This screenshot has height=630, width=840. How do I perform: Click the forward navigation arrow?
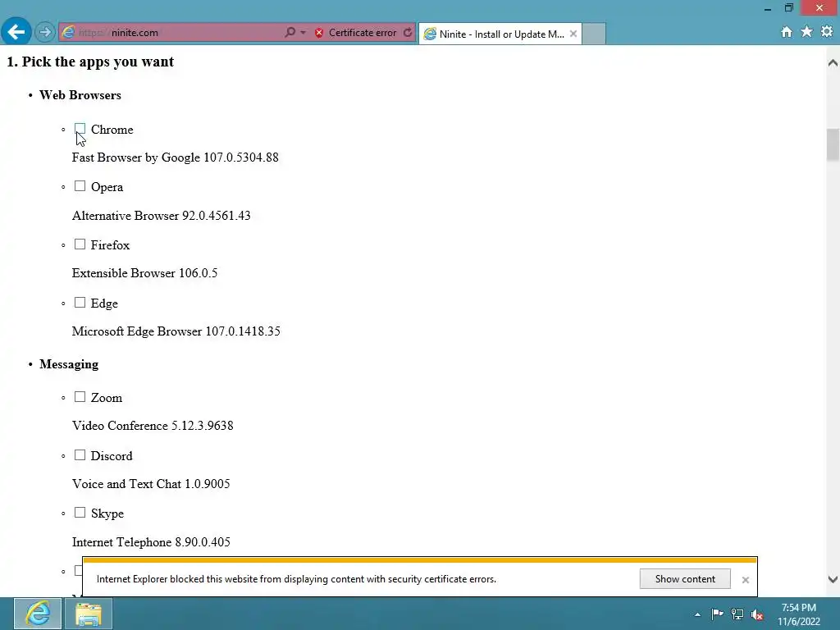[45, 33]
